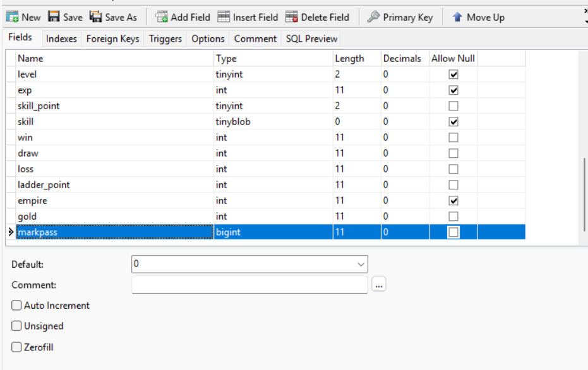
Task: Click the Add Field icon
Action: [x=162, y=17]
